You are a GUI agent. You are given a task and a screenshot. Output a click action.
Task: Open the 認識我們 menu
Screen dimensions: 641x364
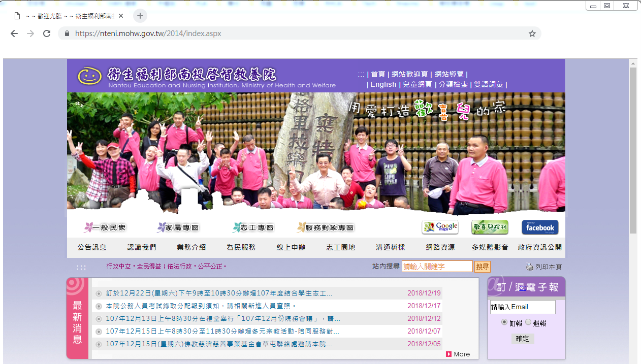(x=142, y=247)
